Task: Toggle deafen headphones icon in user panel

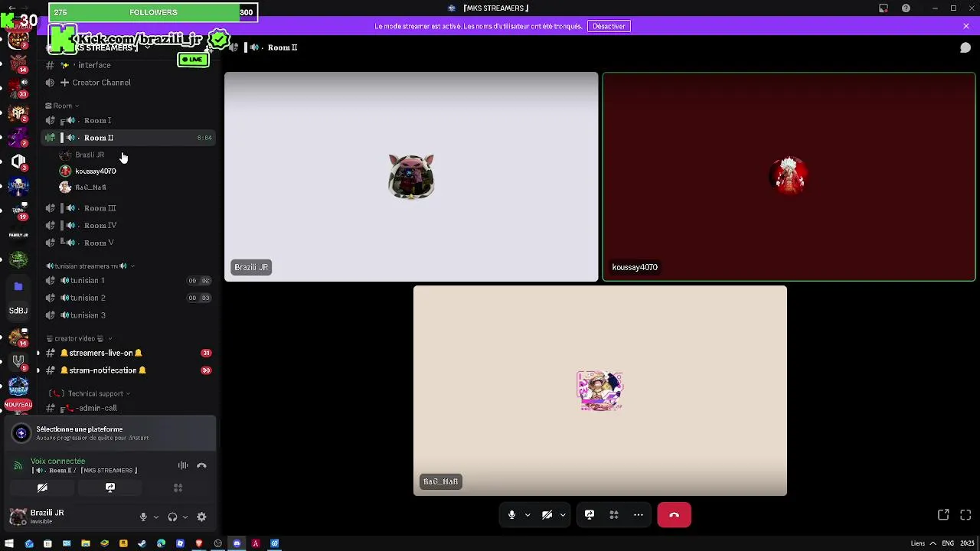Action: pos(172,517)
